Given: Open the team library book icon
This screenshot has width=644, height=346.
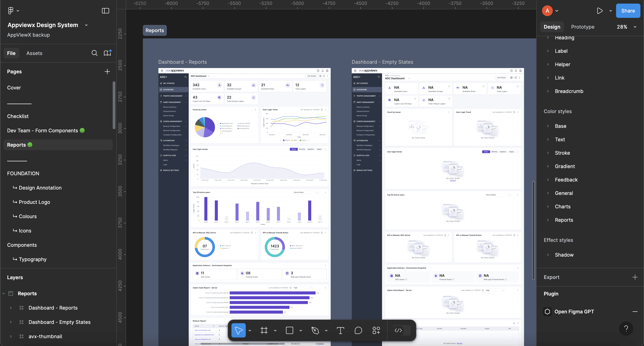Looking at the screenshot, I should (x=107, y=53).
